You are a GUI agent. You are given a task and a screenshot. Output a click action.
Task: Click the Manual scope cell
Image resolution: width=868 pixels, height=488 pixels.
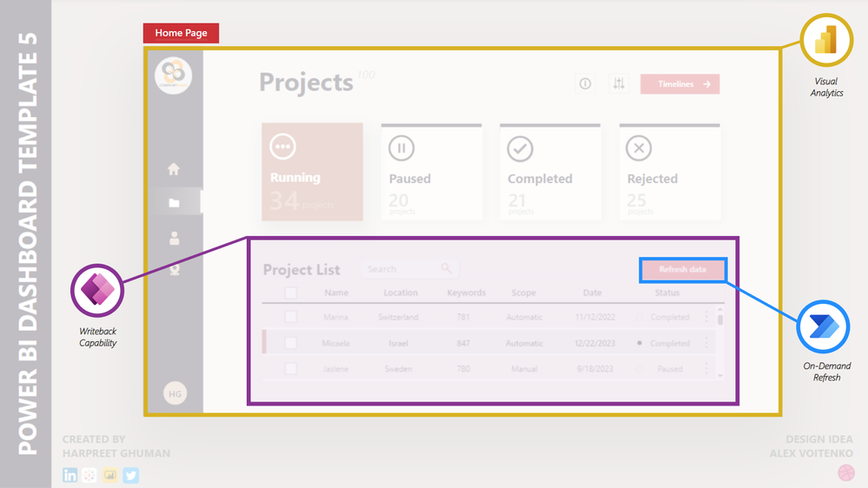(524, 368)
